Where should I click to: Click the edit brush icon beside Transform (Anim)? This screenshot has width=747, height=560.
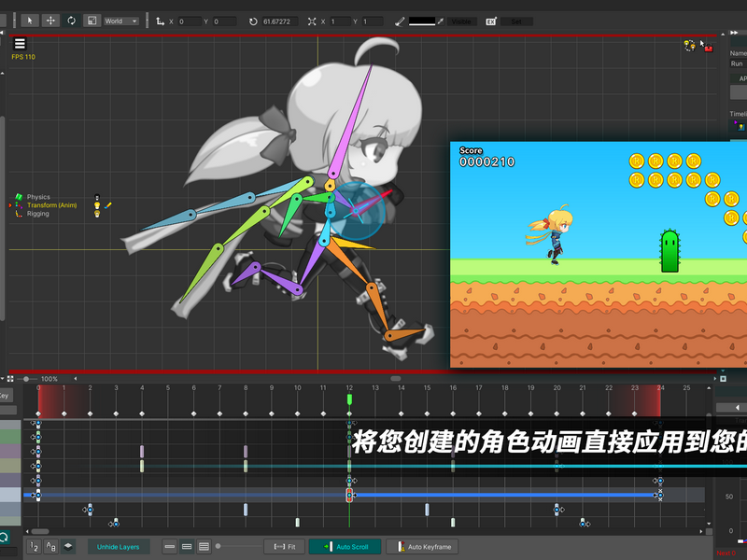pos(108,205)
